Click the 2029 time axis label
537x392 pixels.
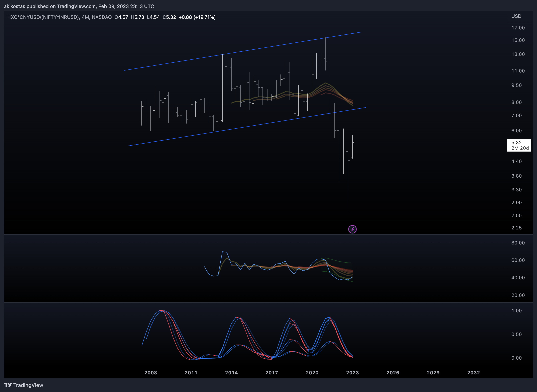433,373
